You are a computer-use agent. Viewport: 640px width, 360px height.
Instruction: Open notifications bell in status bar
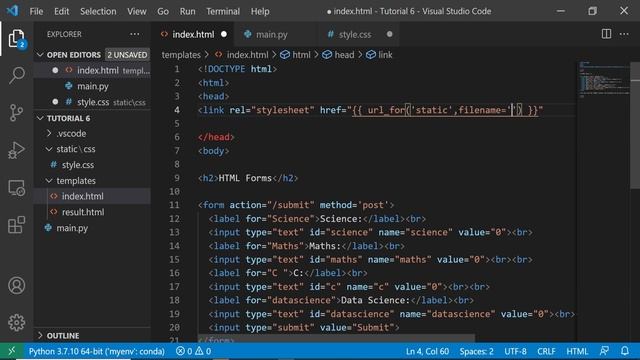click(x=624, y=351)
